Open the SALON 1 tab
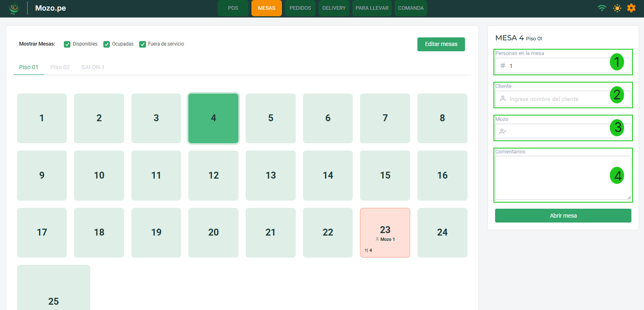This screenshot has width=644, height=310. point(93,67)
